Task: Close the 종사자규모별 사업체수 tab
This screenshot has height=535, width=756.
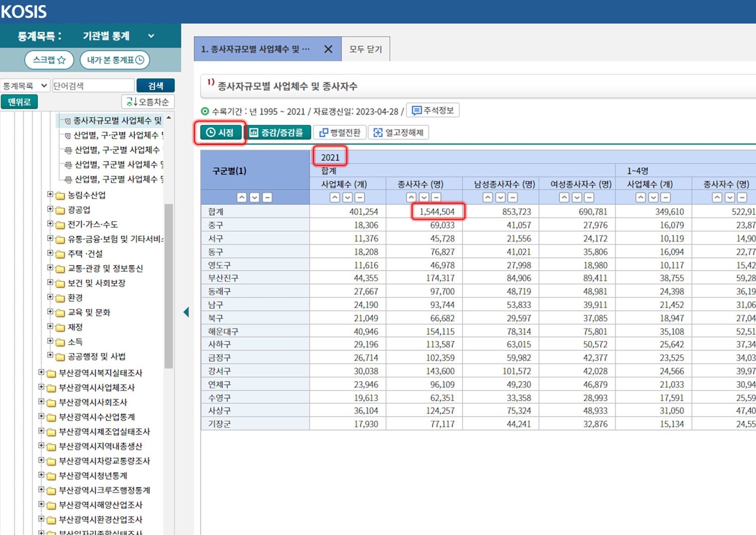Action: click(x=328, y=49)
